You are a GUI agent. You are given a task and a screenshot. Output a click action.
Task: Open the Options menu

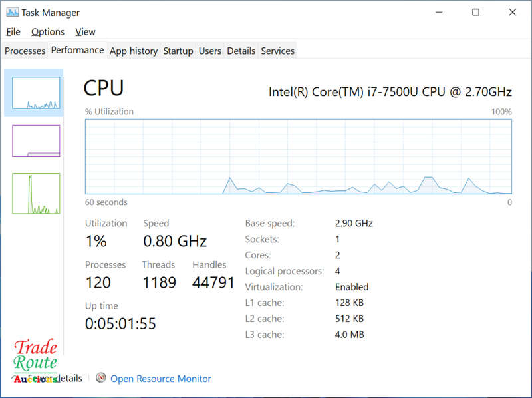tap(48, 31)
